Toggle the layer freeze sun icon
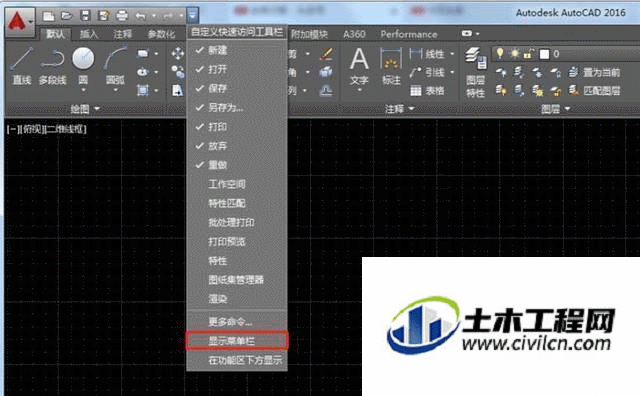 pos(514,53)
